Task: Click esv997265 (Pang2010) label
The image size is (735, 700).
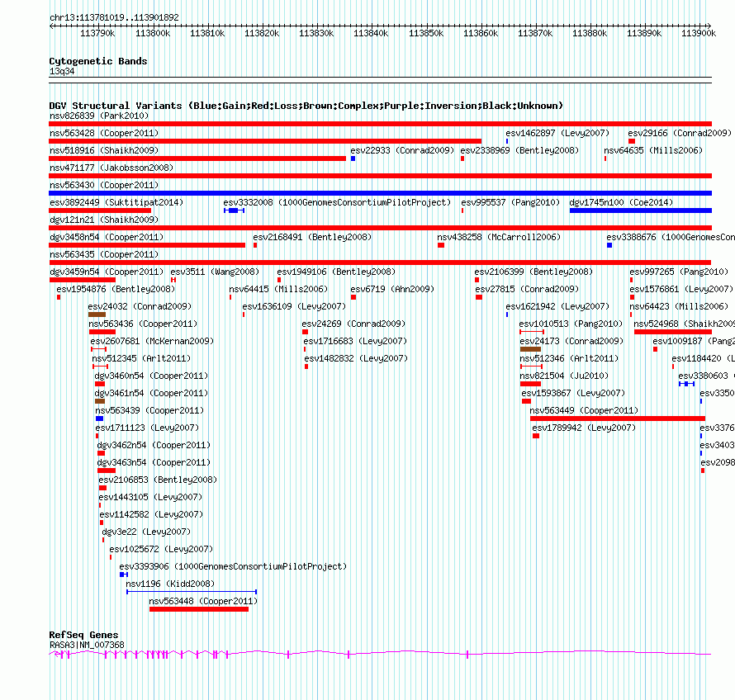Action: click(679, 272)
